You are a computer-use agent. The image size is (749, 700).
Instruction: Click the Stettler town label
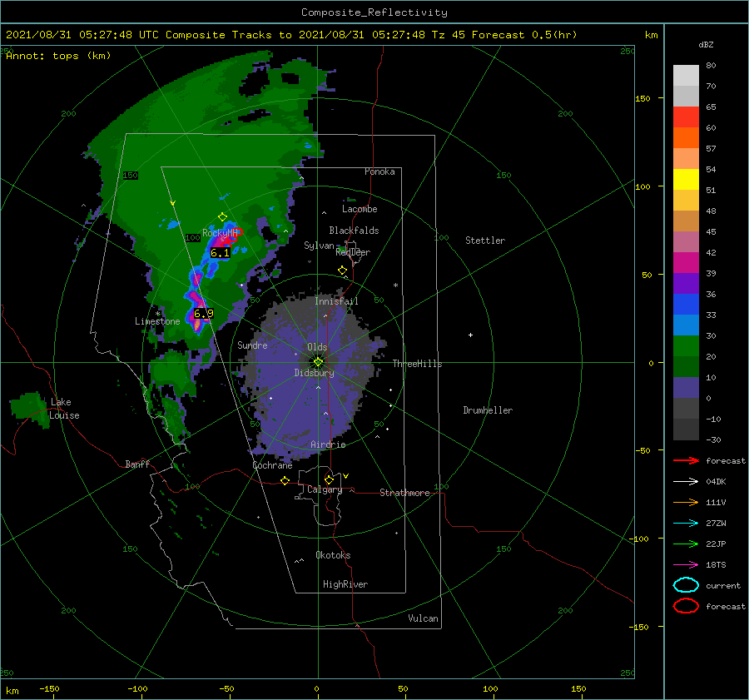[485, 241]
